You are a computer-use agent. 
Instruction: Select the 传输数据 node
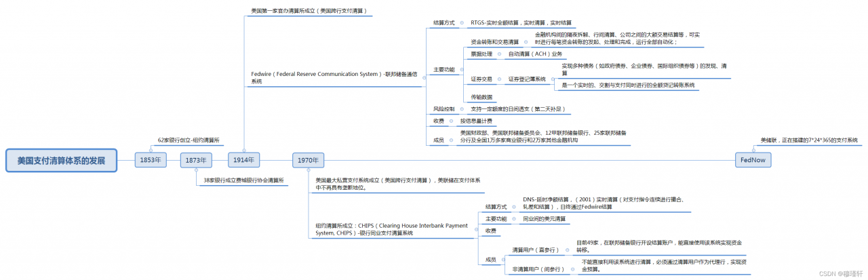[481, 97]
